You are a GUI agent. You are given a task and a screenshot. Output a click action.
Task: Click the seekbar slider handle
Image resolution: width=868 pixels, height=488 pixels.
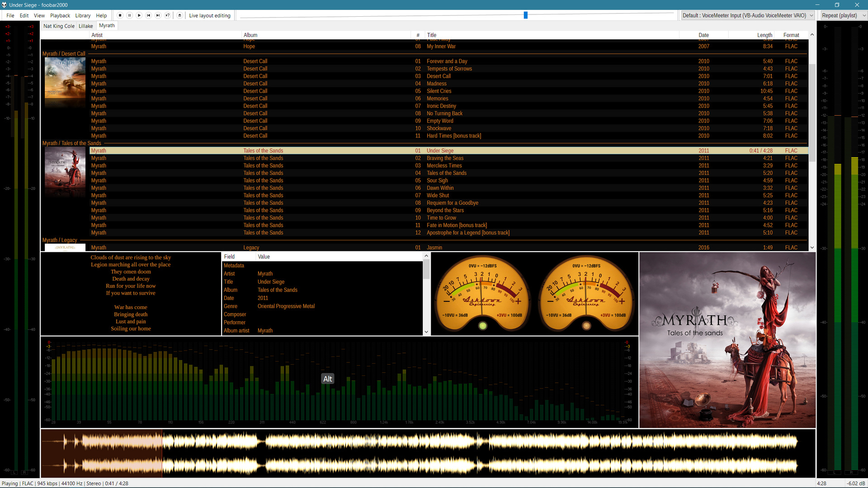pyautogui.click(x=525, y=15)
